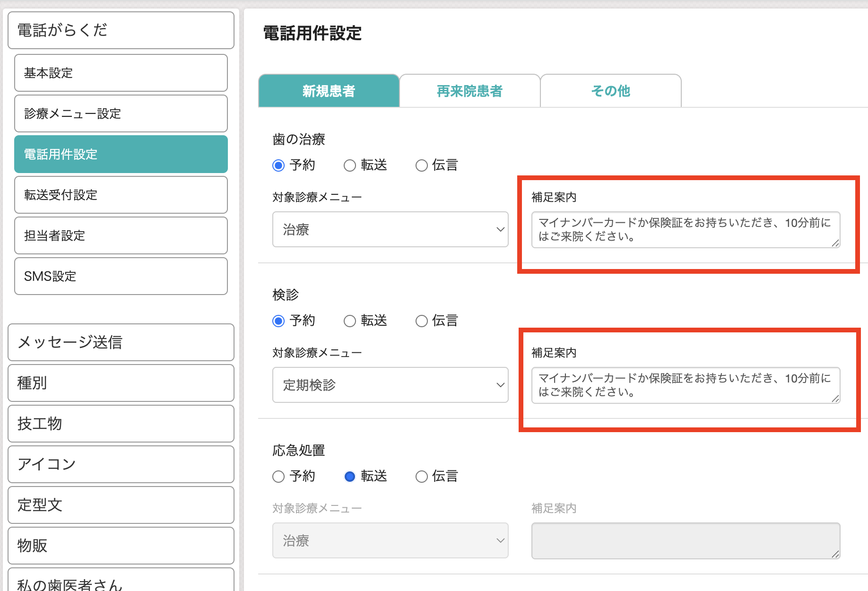Open 基本設定 in the sidebar
Screen dimensions: 868x591
coord(121,73)
